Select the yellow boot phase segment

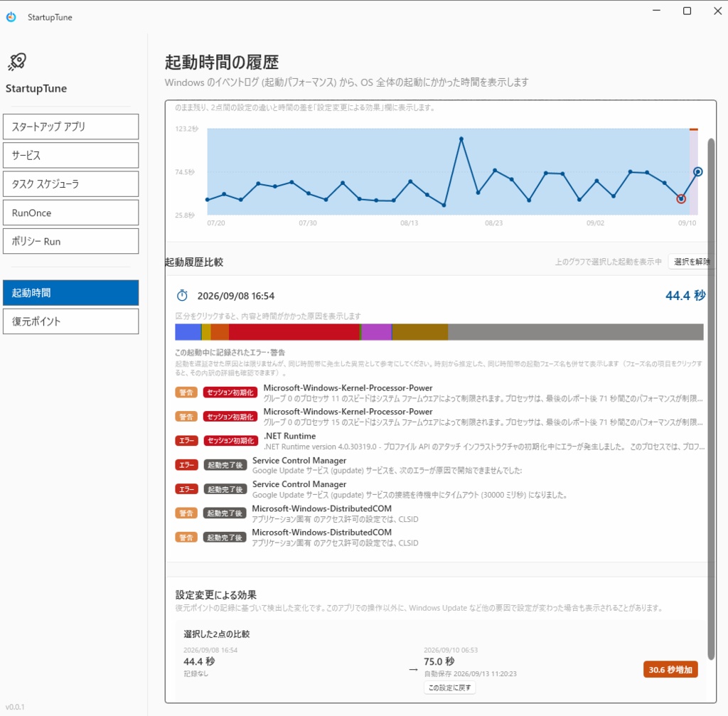[206, 332]
